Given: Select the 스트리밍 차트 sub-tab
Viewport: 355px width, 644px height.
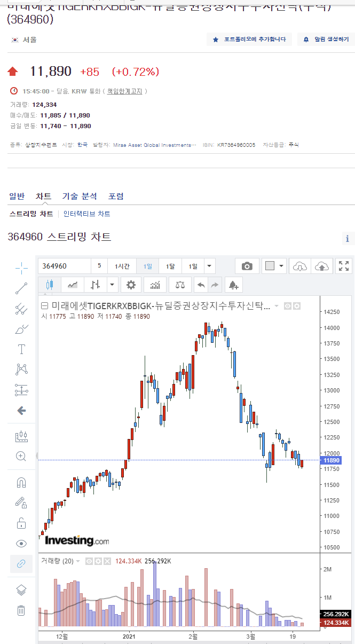Looking at the screenshot, I should [x=31, y=214].
